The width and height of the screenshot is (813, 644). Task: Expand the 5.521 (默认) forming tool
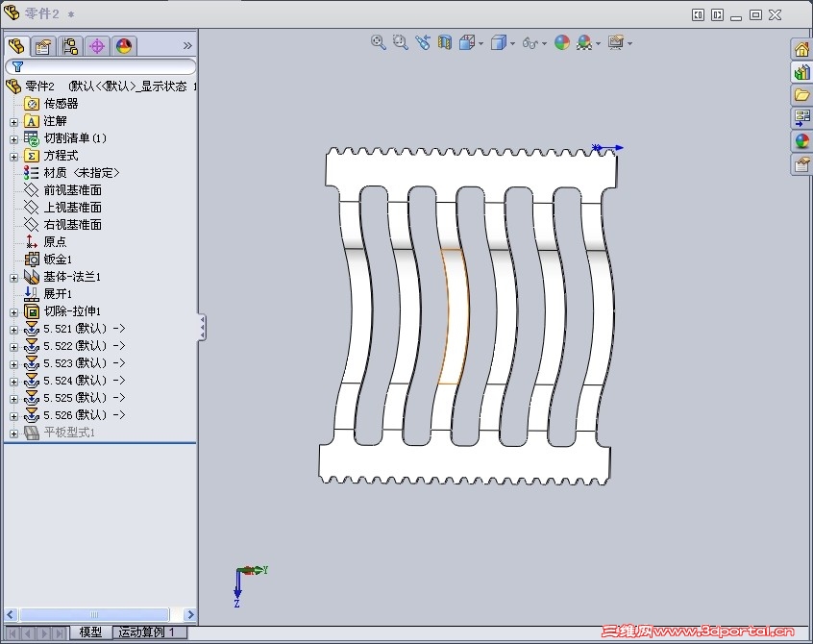point(14,330)
